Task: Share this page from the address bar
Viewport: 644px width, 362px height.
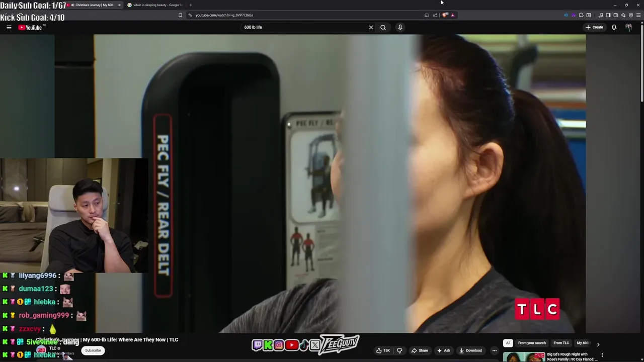Action: pyautogui.click(x=435, y=15)
